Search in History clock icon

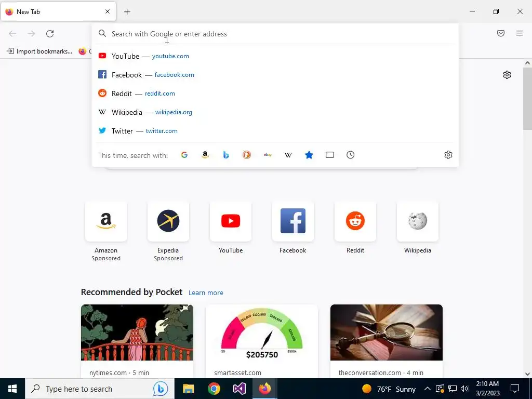pos(351,155)
